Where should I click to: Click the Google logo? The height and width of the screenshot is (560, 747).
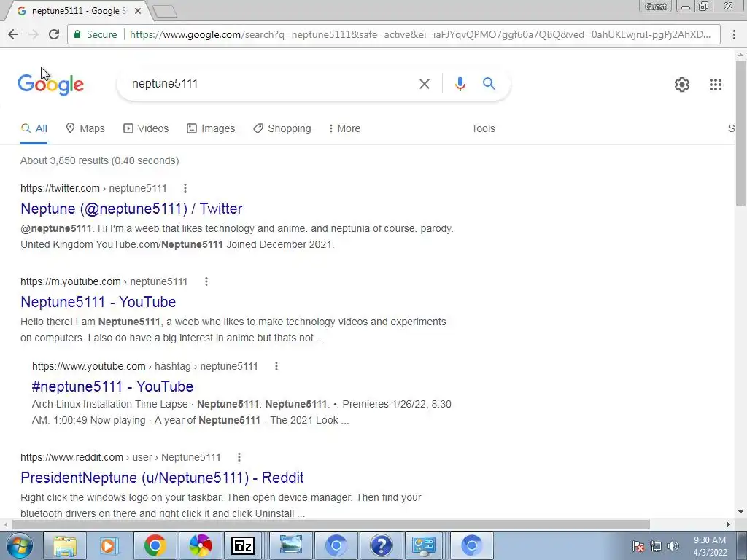point(50,85)
